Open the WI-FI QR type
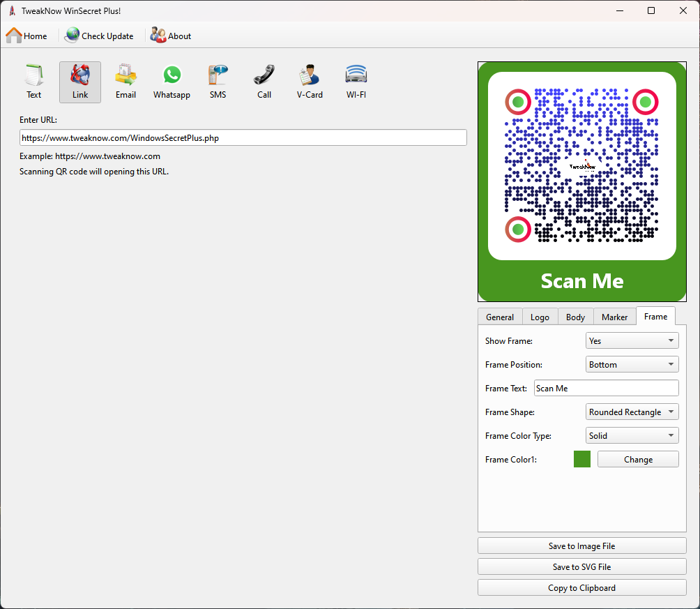 (356, 82)
